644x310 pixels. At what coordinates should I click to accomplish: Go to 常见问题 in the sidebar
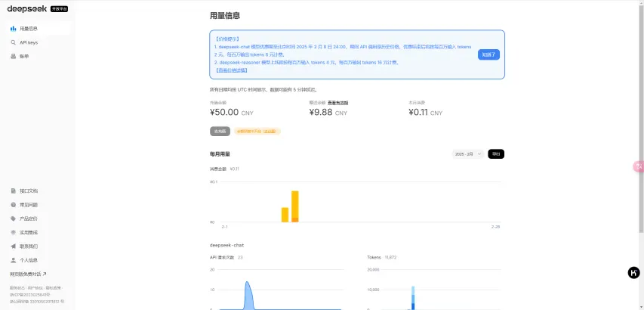[x=38, y=205]
